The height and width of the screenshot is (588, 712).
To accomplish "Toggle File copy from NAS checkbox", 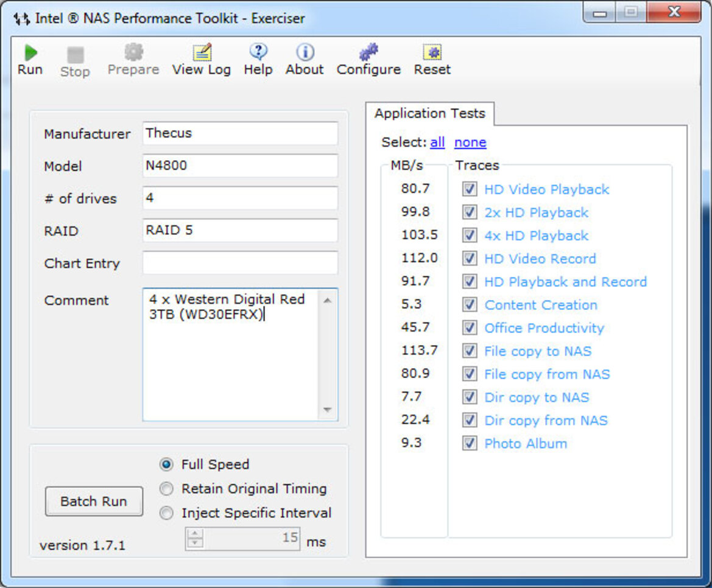I will pos(470,374).
